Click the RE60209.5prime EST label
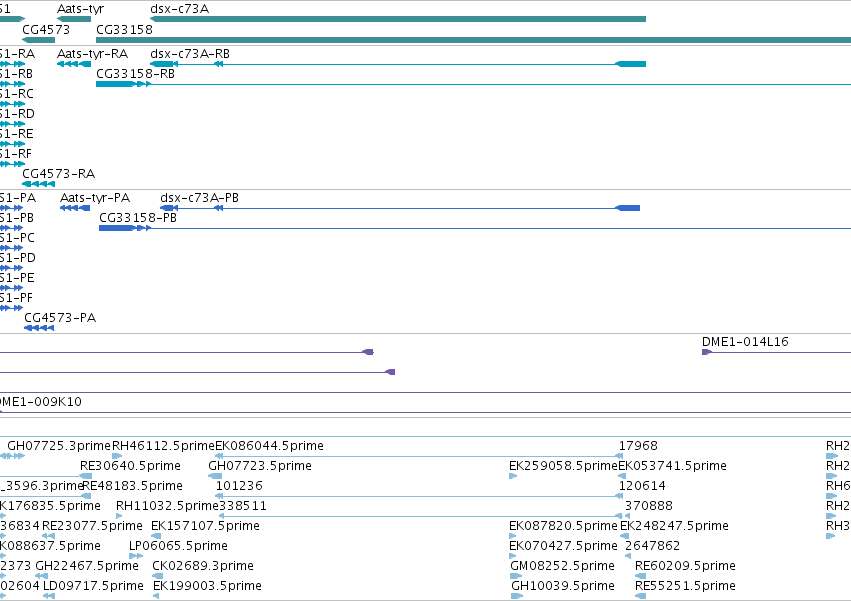Image resolution: width=851 pixels, height=601 pixels. pyautogui.click(x=685, y=566)
